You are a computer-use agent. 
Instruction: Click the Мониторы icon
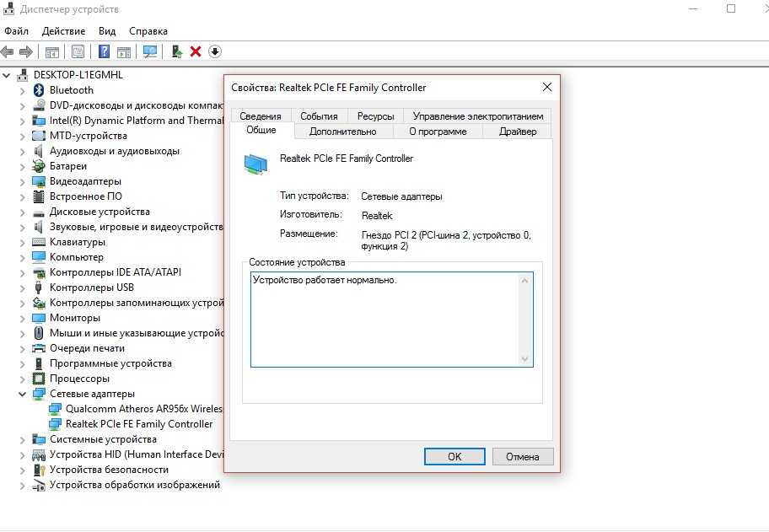[x=39, y=318]
